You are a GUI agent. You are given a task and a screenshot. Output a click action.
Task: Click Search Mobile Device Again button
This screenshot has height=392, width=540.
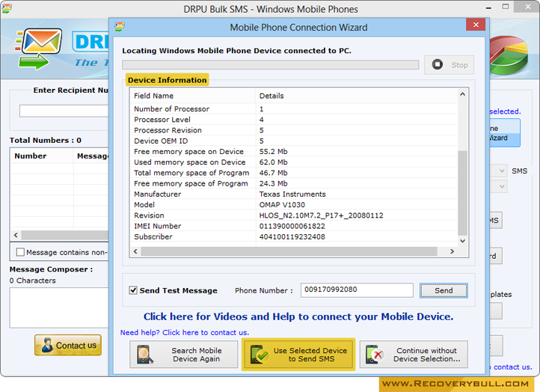(x=183, y=355)
